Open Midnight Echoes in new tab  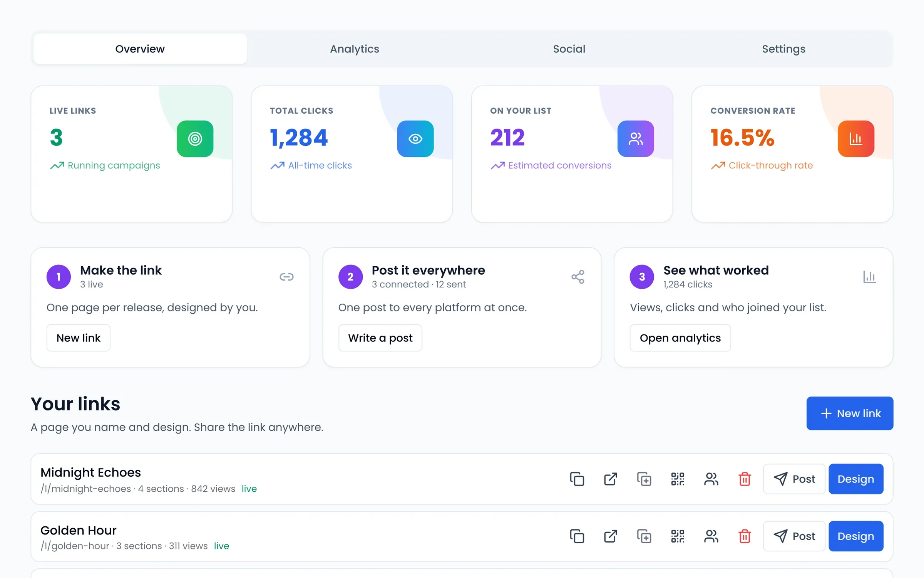610,479
